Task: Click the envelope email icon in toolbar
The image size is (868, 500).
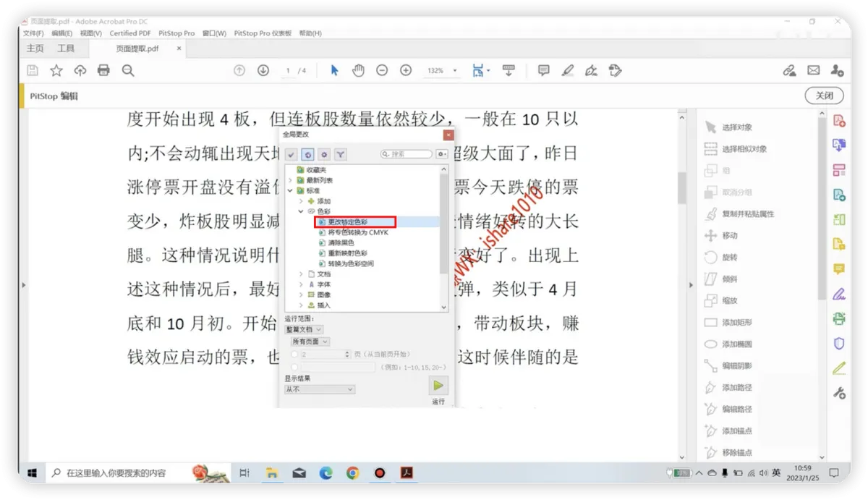Action: click(x=814, y=70)
